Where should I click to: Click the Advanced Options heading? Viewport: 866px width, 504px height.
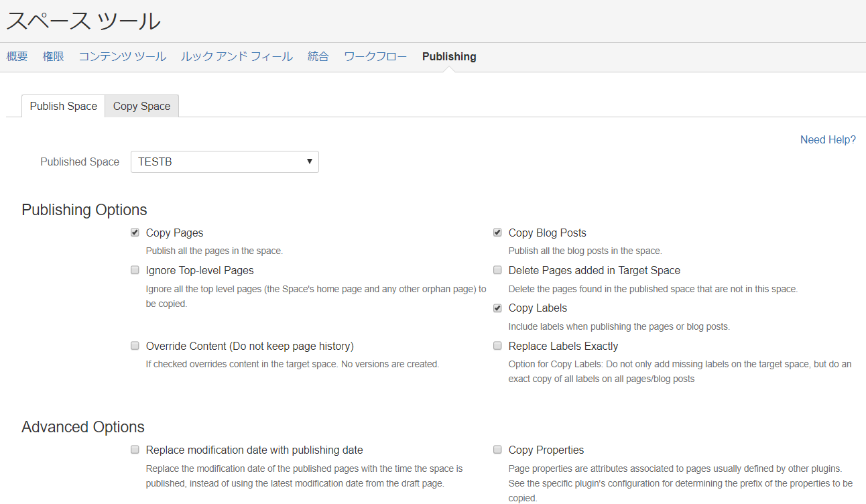(83, 427)
